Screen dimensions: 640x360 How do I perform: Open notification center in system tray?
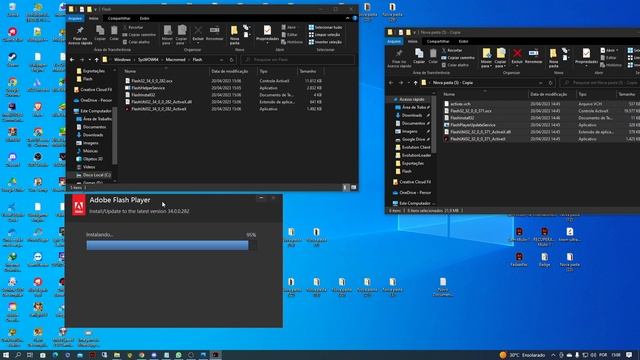pos(629,355)
